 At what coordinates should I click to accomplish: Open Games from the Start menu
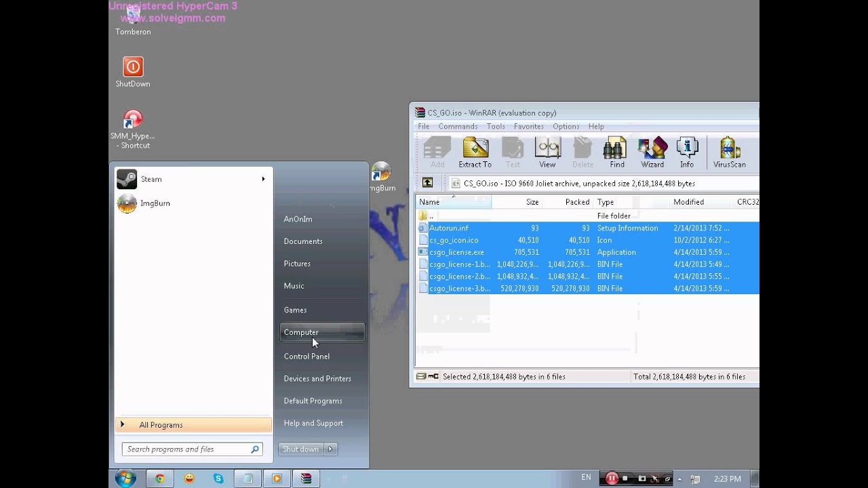(x=295, y=310)
